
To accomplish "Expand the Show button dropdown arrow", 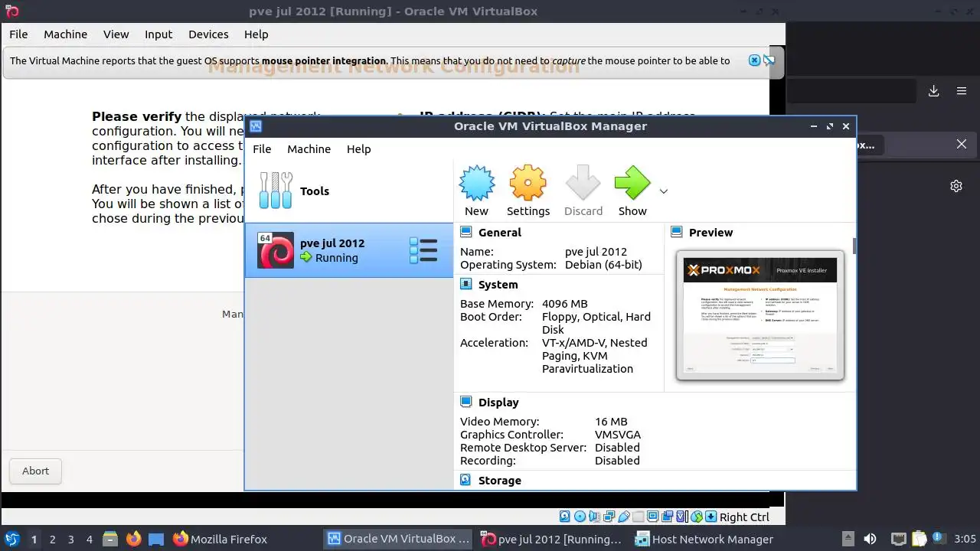I will (664, 191).
